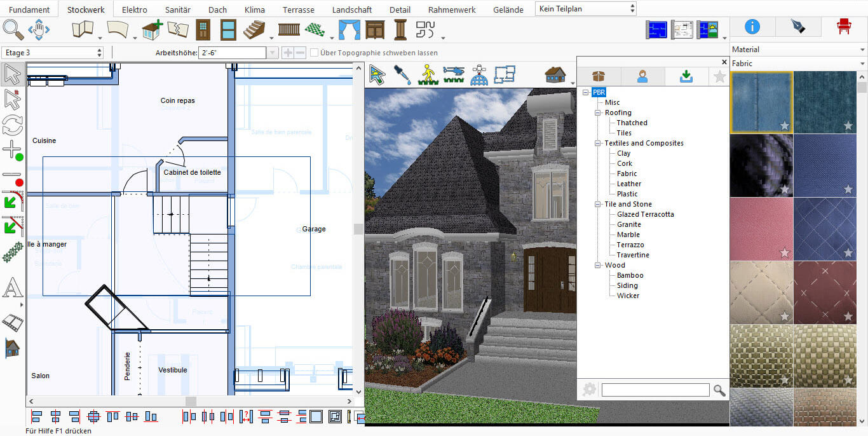Click the text tool letter A

pos(12,288)
